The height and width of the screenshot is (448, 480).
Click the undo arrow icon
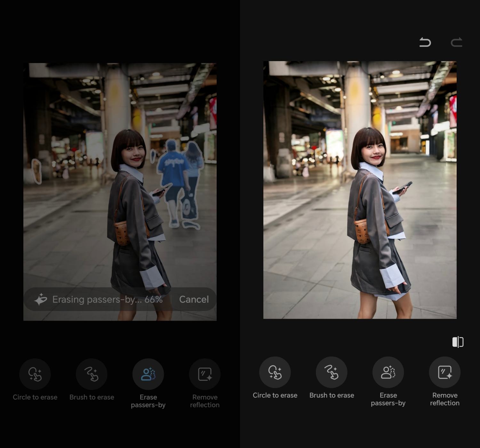pos(425,42)
